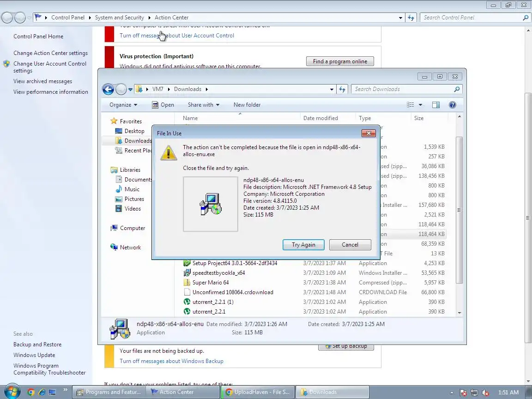Screen dimensions: 532x399
Task: Click System and Security breadcrumb
Action: (x=120, y=18)
